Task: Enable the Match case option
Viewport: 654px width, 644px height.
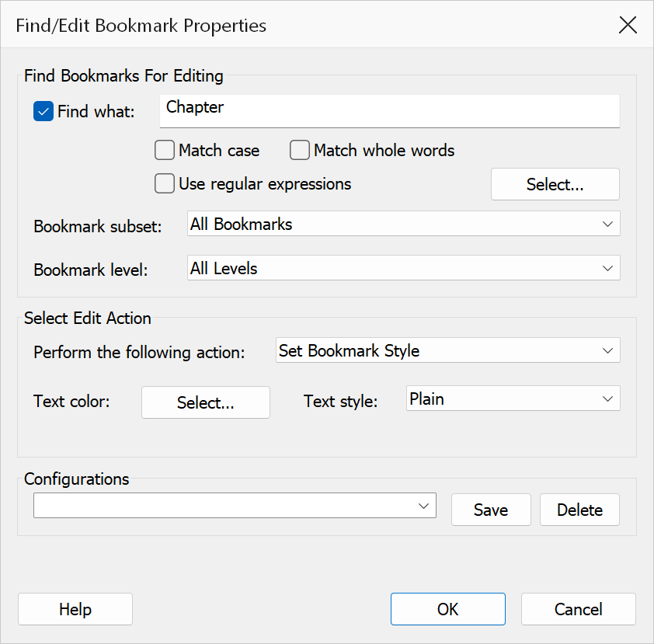Action: (x=165, y=150)
